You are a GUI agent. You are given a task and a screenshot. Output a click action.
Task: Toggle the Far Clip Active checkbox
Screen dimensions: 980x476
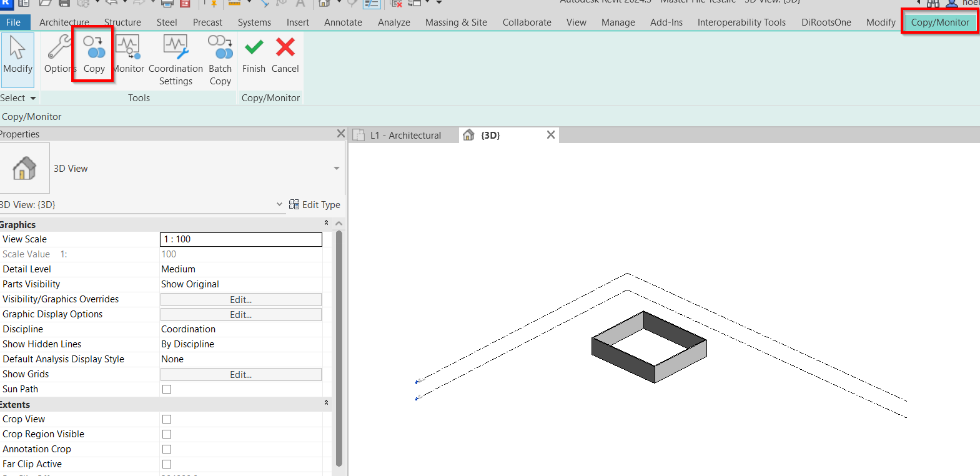click(x=167, y=464)
